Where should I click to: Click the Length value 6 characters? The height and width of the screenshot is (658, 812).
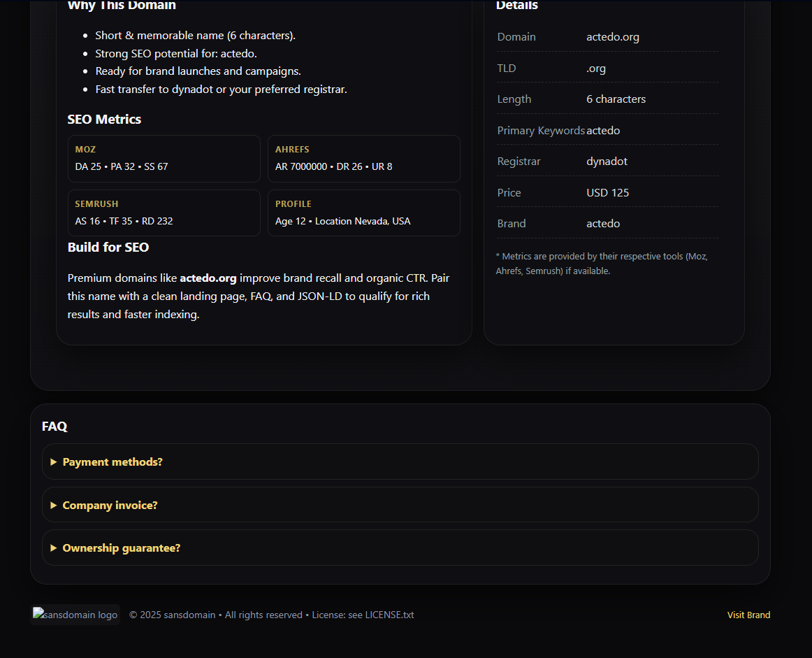point(616,99)
